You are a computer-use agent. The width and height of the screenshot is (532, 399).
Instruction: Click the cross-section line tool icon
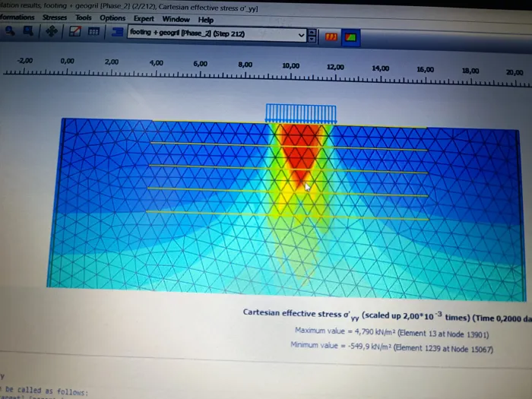coord(74,32)
